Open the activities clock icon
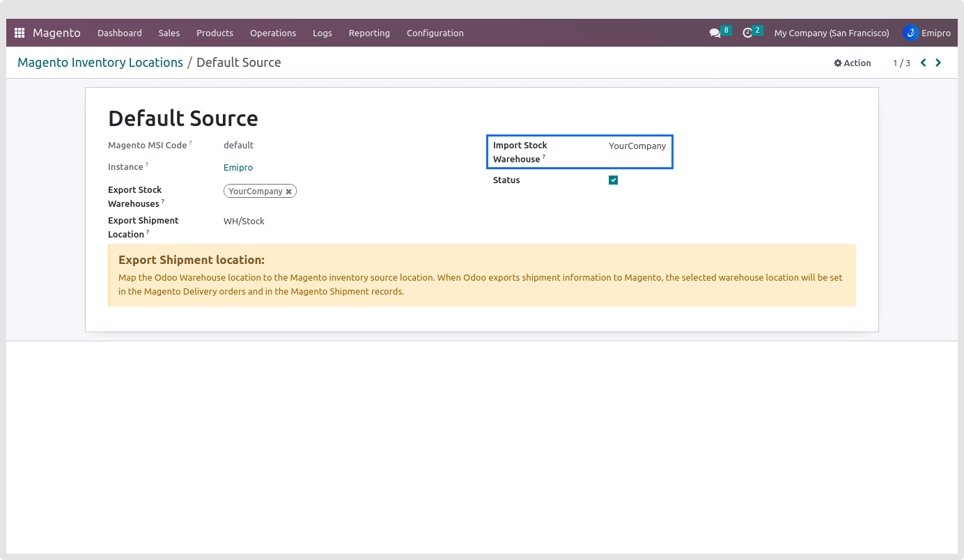The height and width of the screenshot is (560, 964). [x=747, y=33]
